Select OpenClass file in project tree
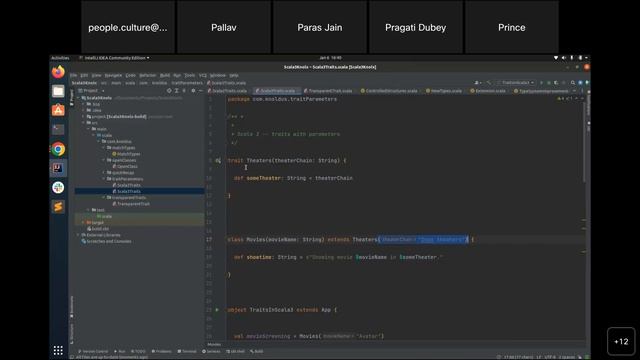 click(125, 167)
